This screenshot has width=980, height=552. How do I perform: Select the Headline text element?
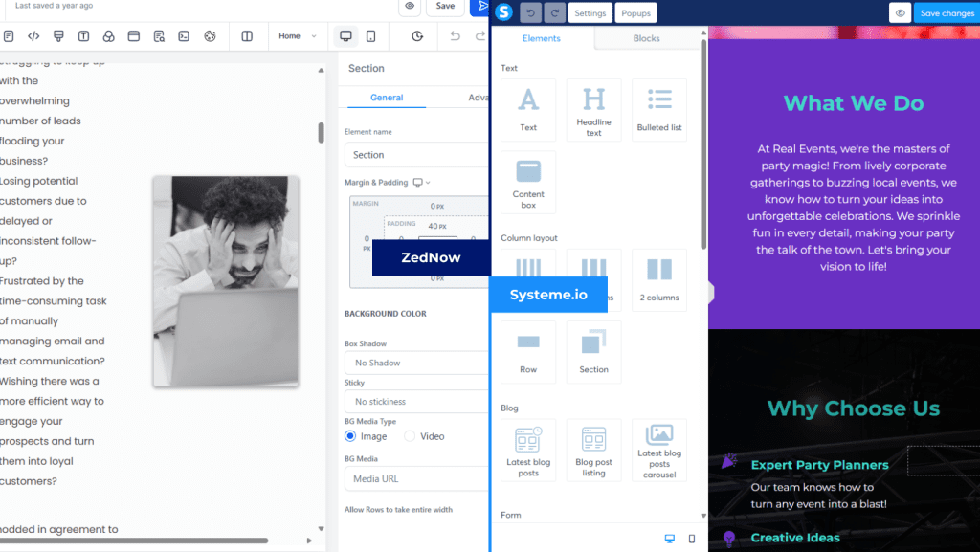[x=593, y=108]
